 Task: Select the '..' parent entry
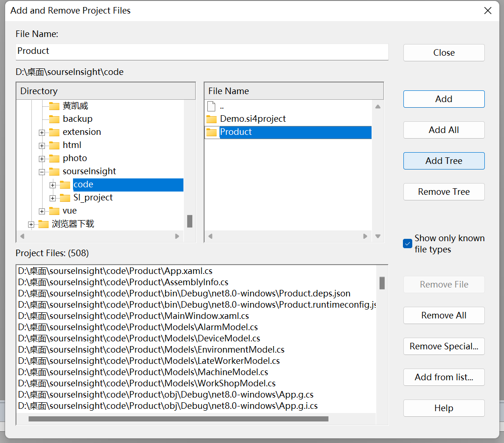click(x=222, y=106)
